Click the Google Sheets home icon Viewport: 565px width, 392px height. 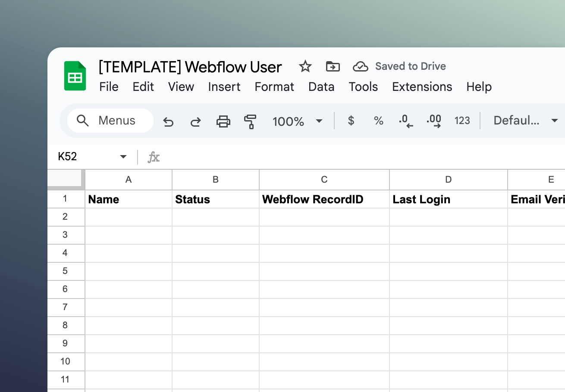(75, 76)
